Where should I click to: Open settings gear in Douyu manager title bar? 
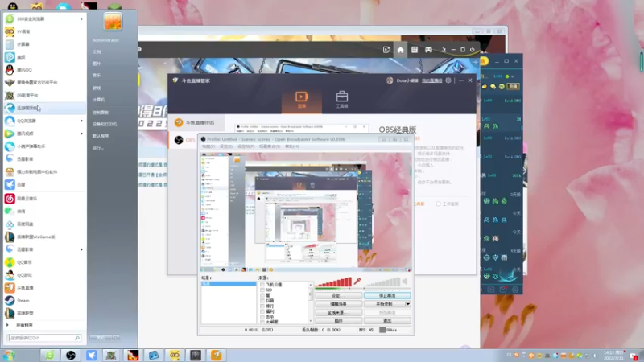(448, 80)
